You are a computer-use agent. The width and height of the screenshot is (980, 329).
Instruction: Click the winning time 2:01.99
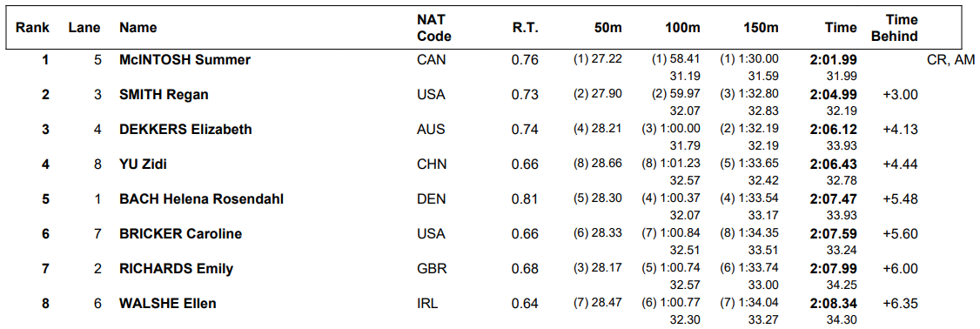click(x=833, y=60)
